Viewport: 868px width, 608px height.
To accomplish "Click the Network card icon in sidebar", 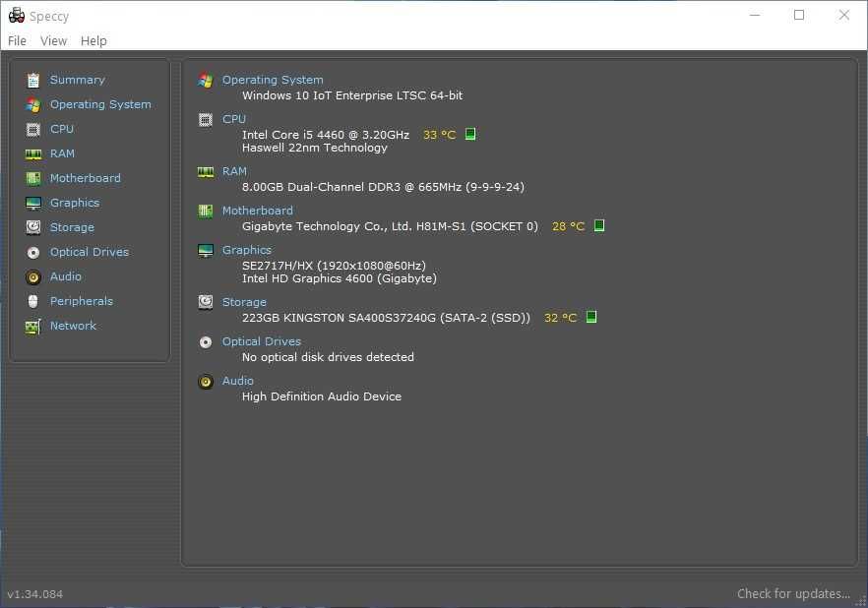I will click(x=33, y=327).
